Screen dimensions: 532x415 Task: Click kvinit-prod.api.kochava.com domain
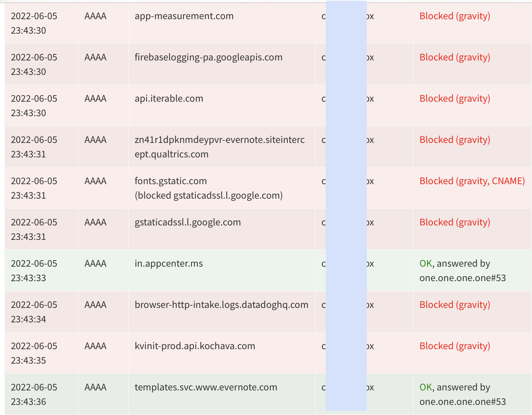tap(195, 346)
